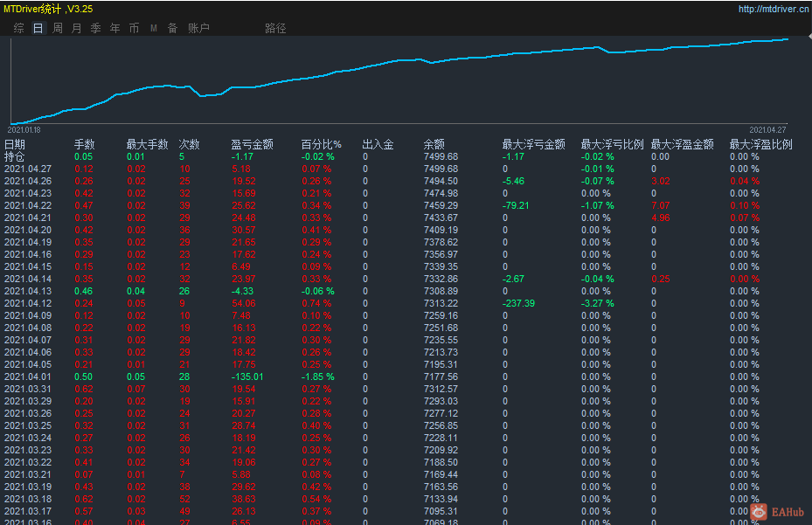Open the 备 notes view icon
This screenshot has width=812, height=525.
point(172,27)
